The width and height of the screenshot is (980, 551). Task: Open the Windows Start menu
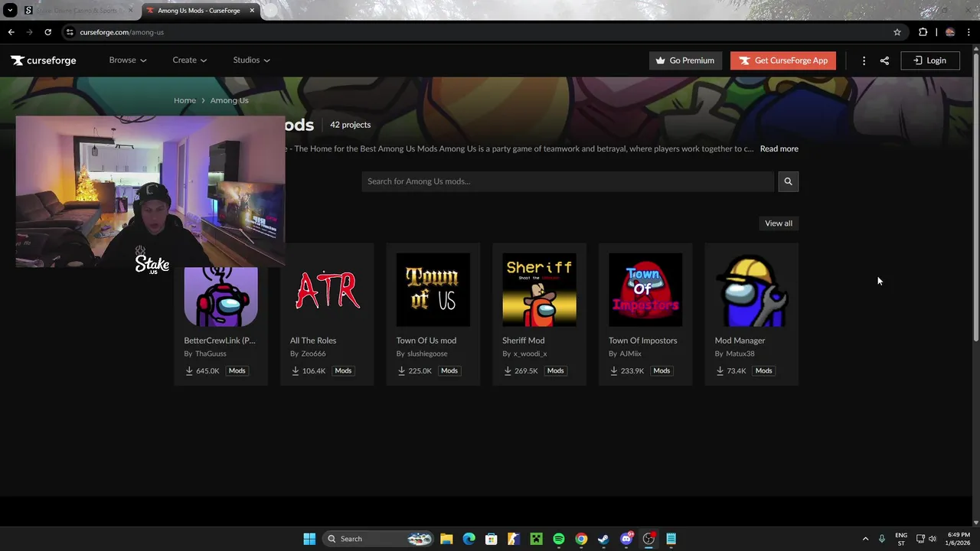tap(309, 539)
